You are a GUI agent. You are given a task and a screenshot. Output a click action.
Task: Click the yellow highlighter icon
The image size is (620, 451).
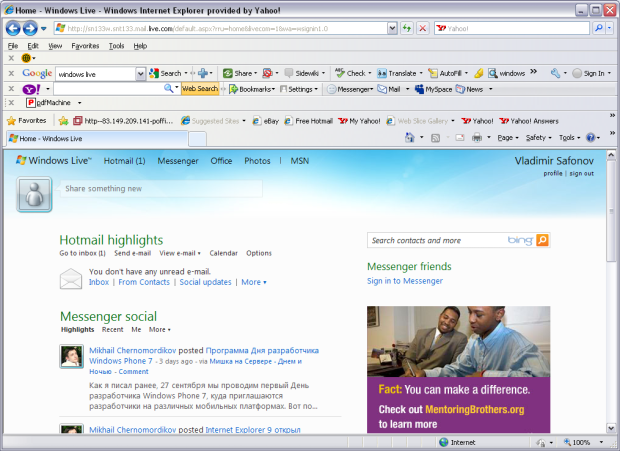click(x=478, y=73)
